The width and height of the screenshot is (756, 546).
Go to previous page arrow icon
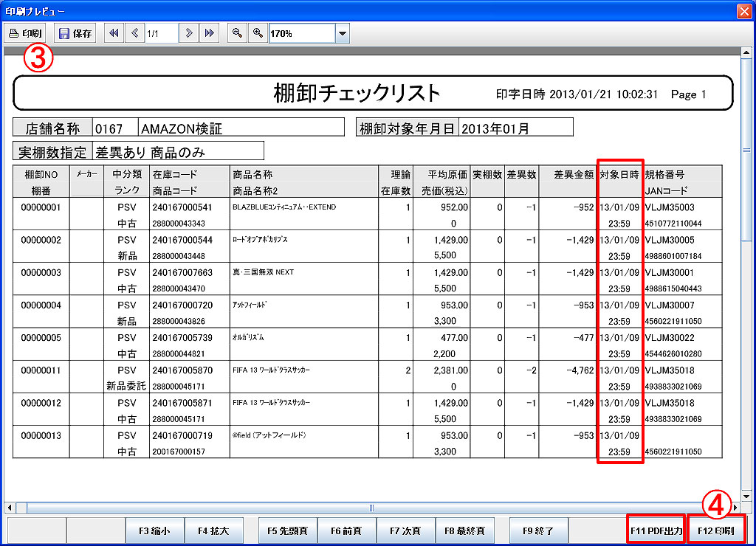coord(134,33)
